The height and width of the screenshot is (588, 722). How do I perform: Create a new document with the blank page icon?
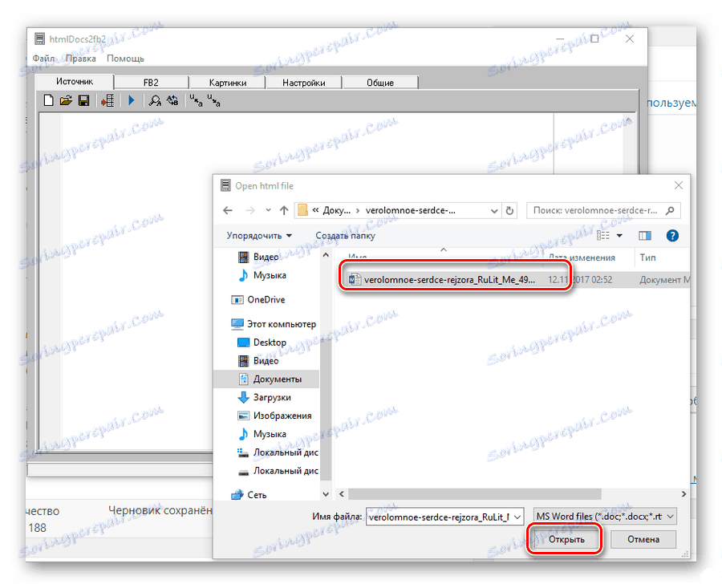point(47,99)
